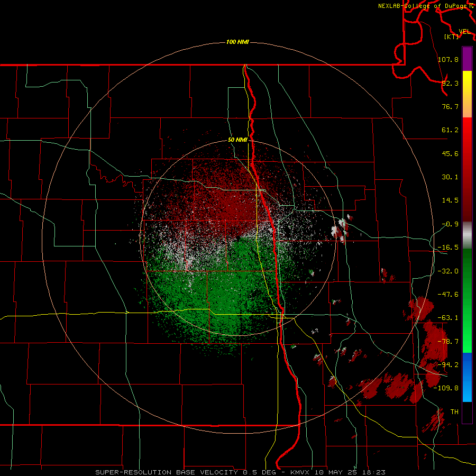Viewport: 476px width, 476px height.
Task: Select the -63.1 value on velocity scale
Action: tap(448, 318)
